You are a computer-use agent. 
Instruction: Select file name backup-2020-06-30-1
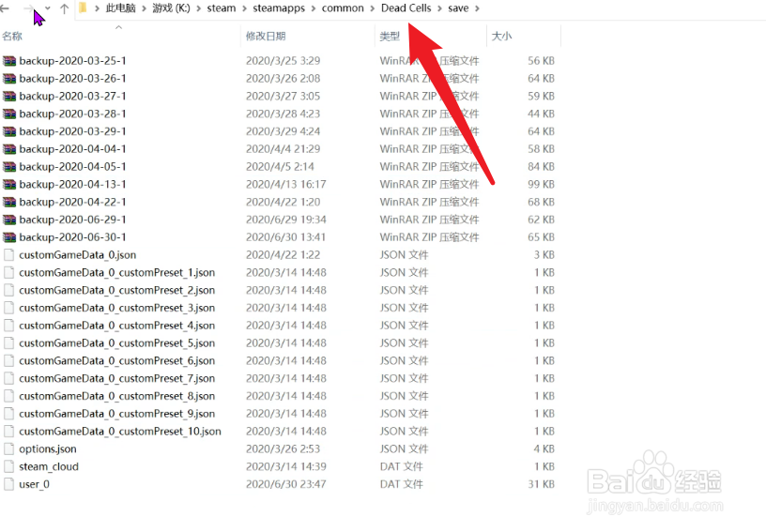(72, 237)
